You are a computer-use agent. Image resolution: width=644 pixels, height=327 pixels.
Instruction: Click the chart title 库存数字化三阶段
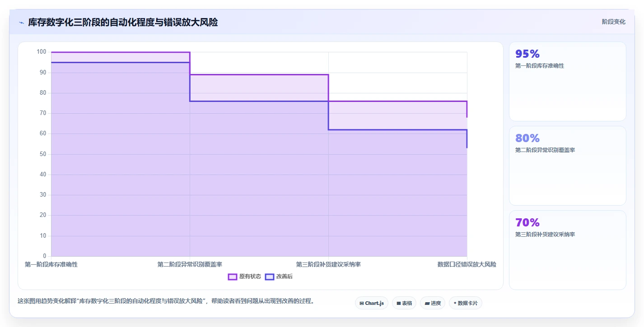click(123, 22)
